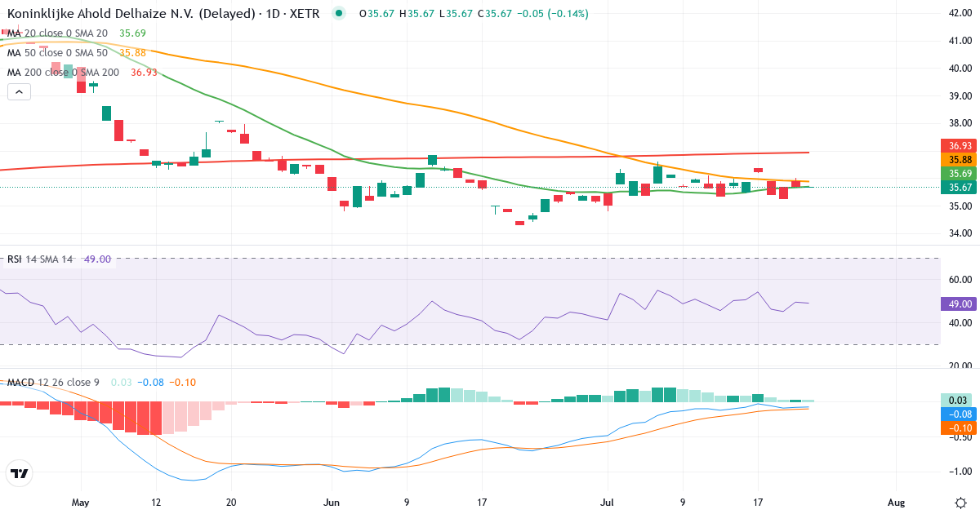Click the market status green dot
Image resolution: width=980 pixels, height=514 pixels.
[340, 14]
